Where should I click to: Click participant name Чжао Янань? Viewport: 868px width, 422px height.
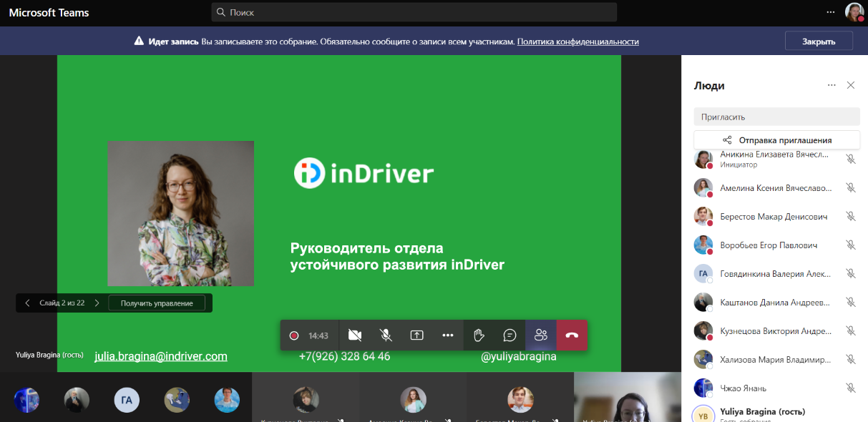pos(743,388)
